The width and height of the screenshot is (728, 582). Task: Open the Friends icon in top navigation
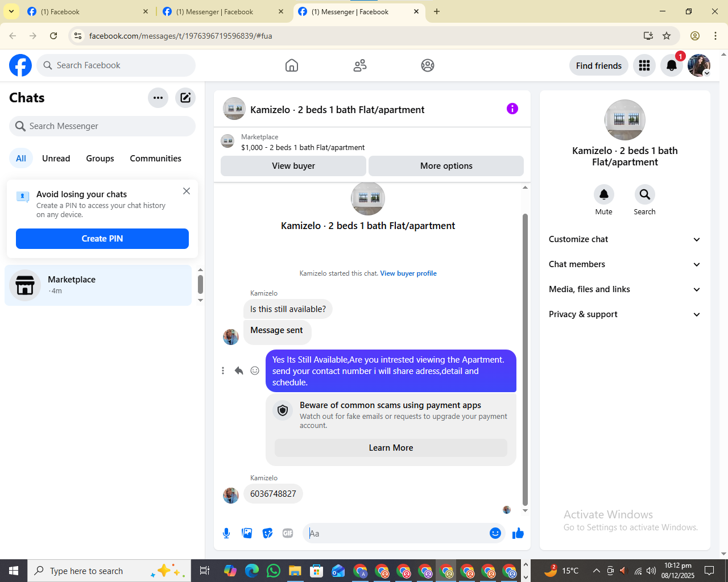click(360, 65)
